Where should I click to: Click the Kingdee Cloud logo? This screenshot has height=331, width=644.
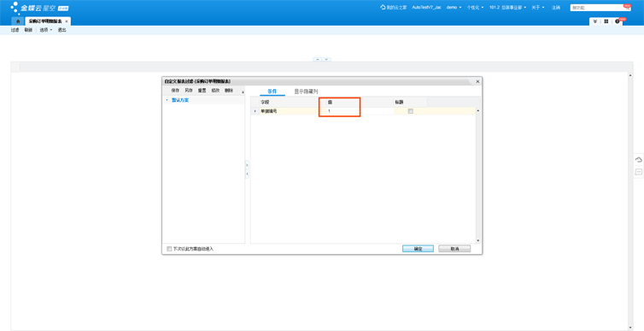tap(39, 8)
